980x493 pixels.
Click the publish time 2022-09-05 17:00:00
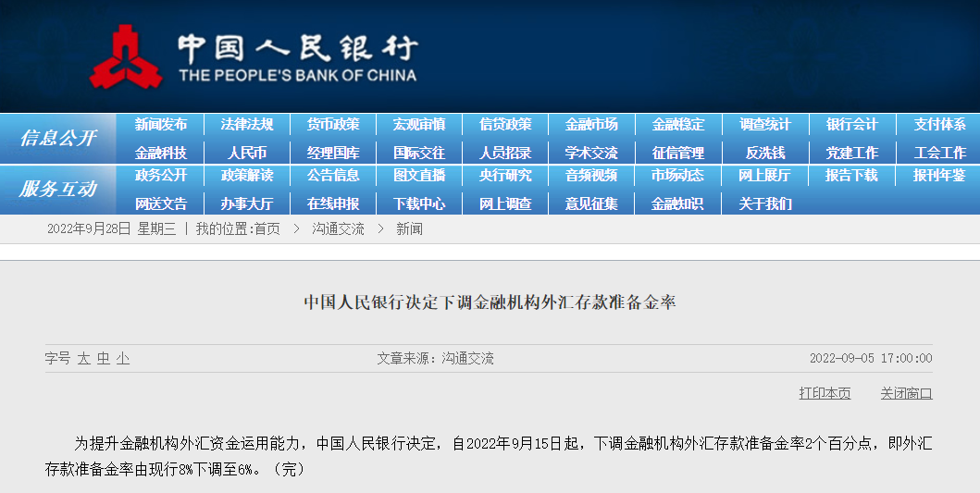(871, 359)
